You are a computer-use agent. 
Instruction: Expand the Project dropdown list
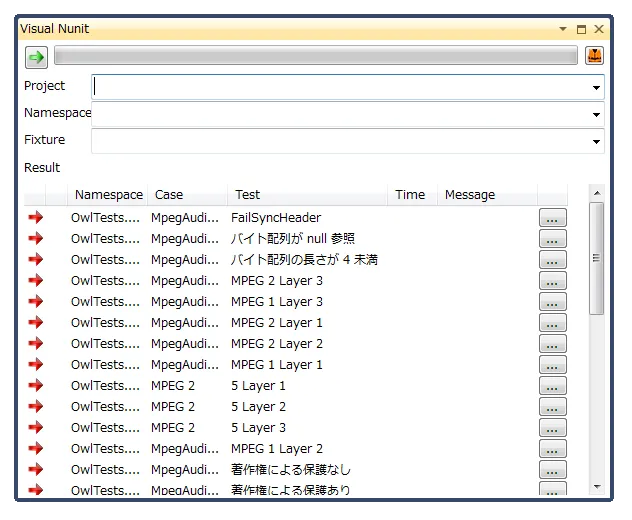[x=596, y=88]
